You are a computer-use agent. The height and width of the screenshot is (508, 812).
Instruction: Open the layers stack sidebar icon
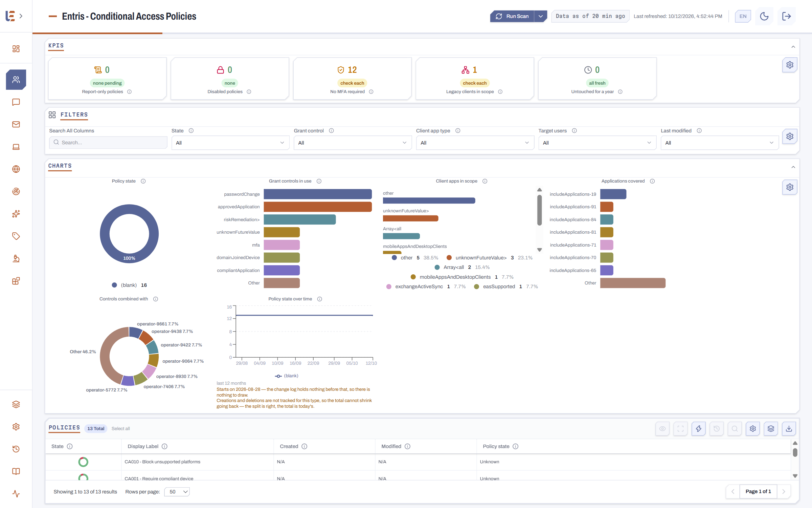click(x=16, y=404)
